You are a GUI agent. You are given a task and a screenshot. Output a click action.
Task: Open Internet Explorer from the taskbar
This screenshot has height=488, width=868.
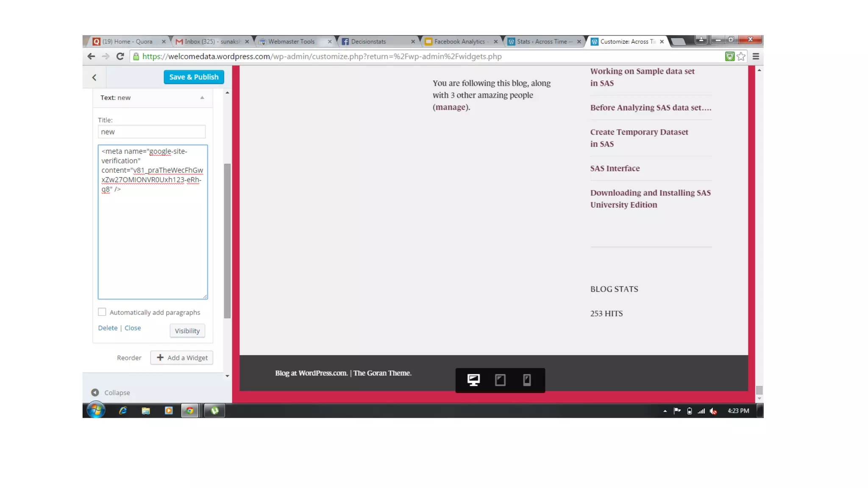click(123, 410)
